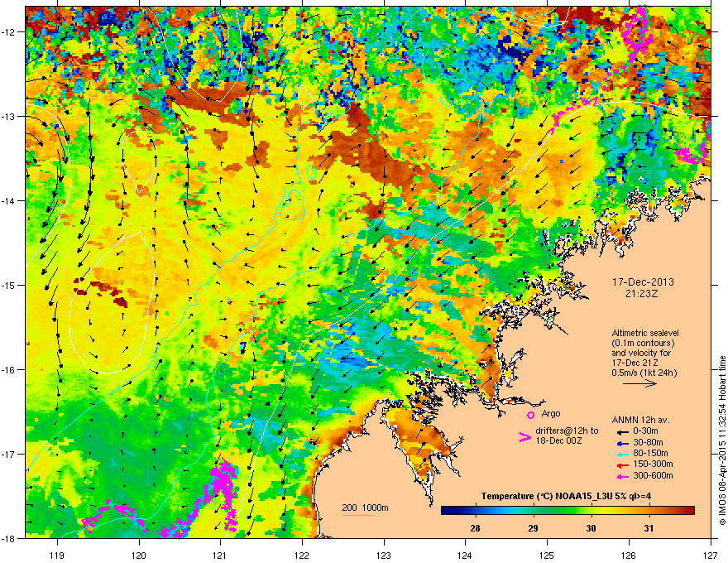This screenshot has height=563, width=728.
Task: Click the blue 30-80m legend arrow
Action: click(621, 443)
